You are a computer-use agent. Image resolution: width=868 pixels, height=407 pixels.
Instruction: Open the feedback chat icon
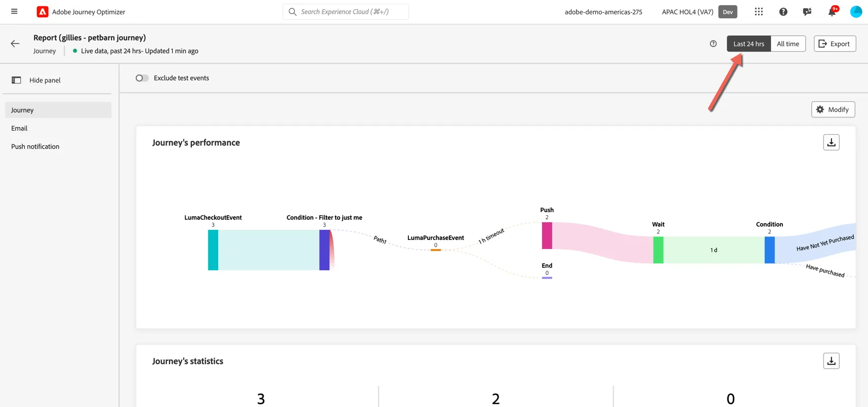point(807,12)
